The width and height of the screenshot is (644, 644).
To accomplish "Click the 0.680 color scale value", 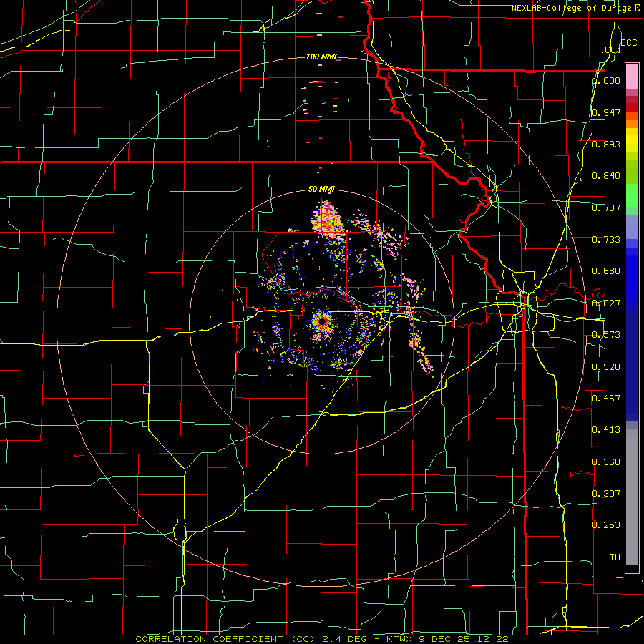I will pos(606,271).
